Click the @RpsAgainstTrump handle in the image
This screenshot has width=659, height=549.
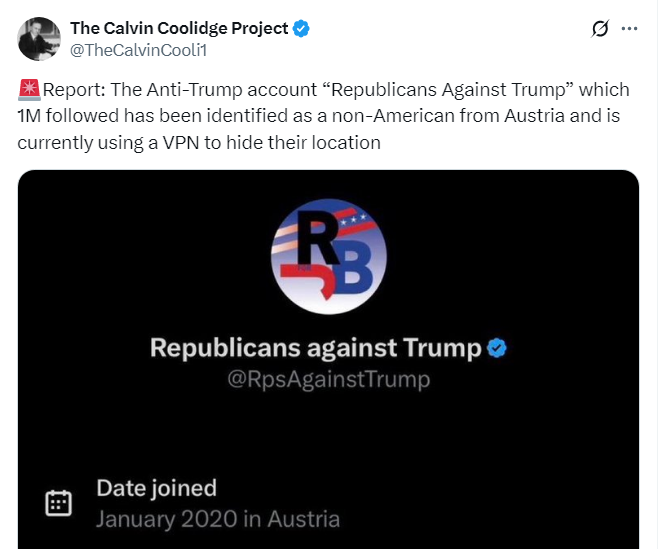[329, 379]
